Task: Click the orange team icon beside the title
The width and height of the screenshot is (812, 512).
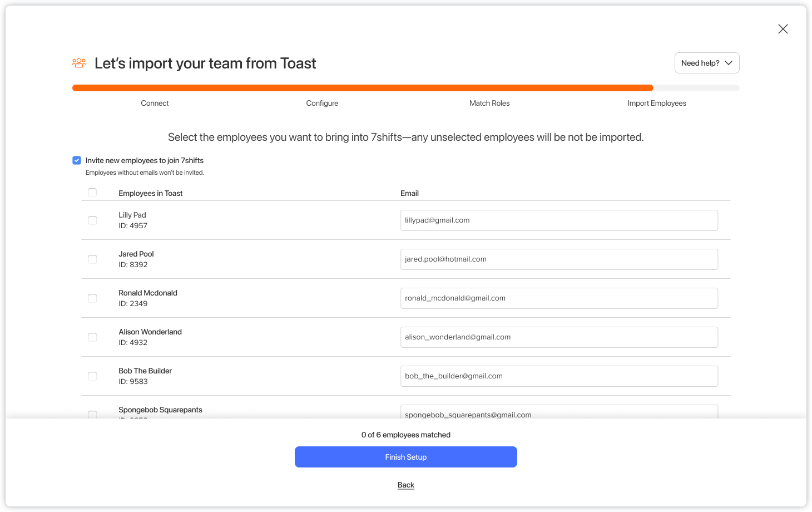Action: click(x=79, y=63)
